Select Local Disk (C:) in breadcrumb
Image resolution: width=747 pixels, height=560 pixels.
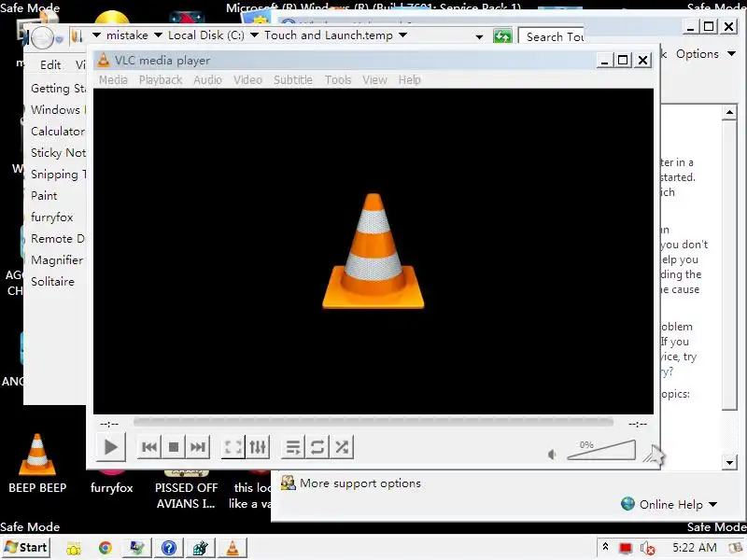click(205, 35)
